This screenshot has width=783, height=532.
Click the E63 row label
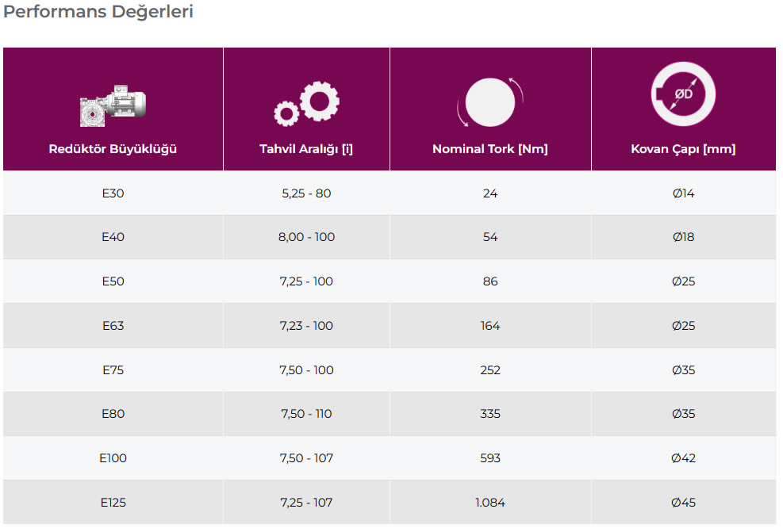113,326
